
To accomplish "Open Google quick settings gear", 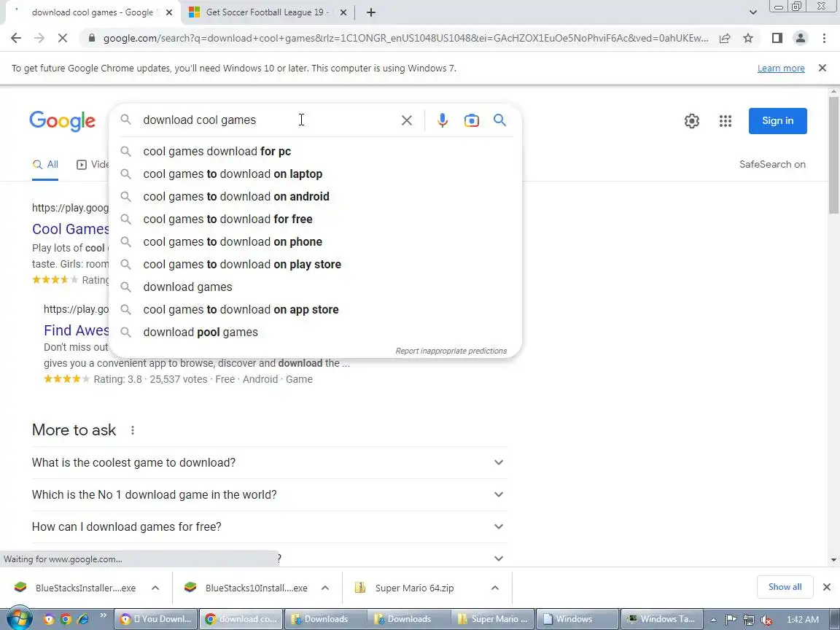I will coord(691,121).
